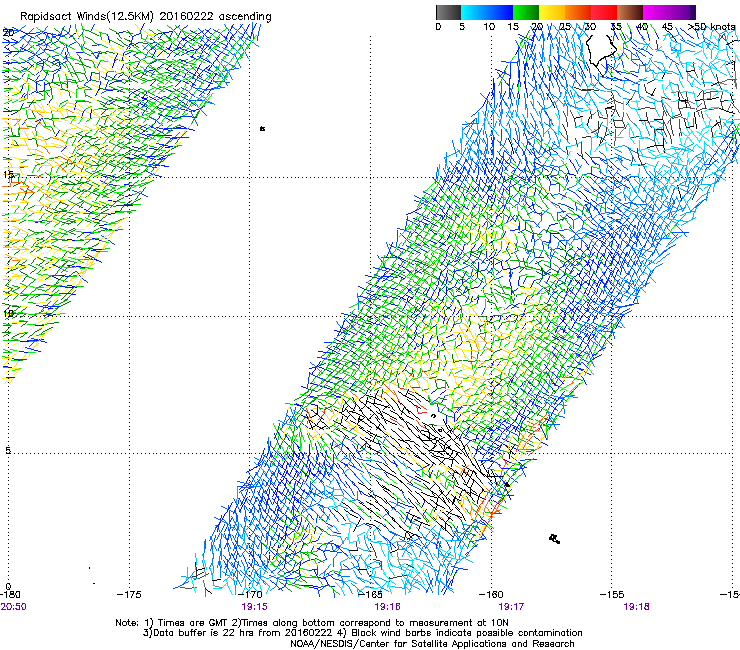Click the longitude label '-180'

coord(9,594)
